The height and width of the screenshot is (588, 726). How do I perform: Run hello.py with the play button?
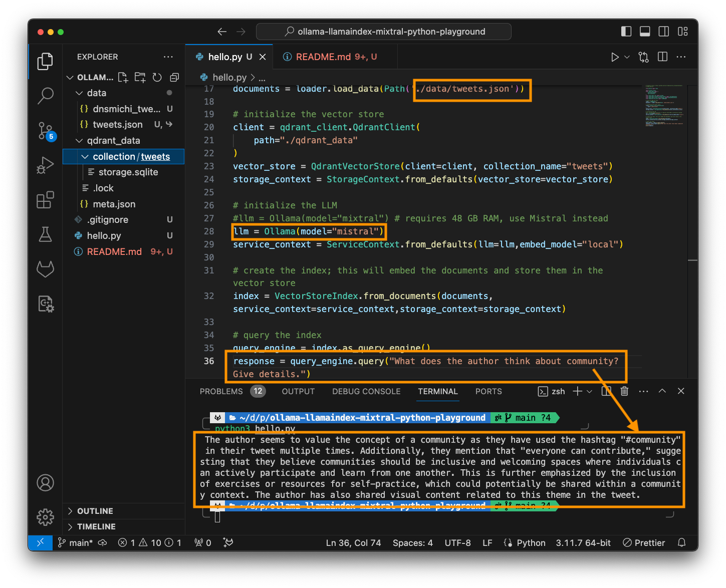[615, 57]
